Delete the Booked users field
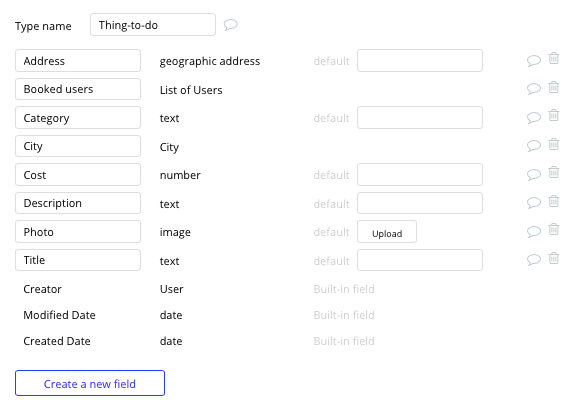 tap(554, 87)
